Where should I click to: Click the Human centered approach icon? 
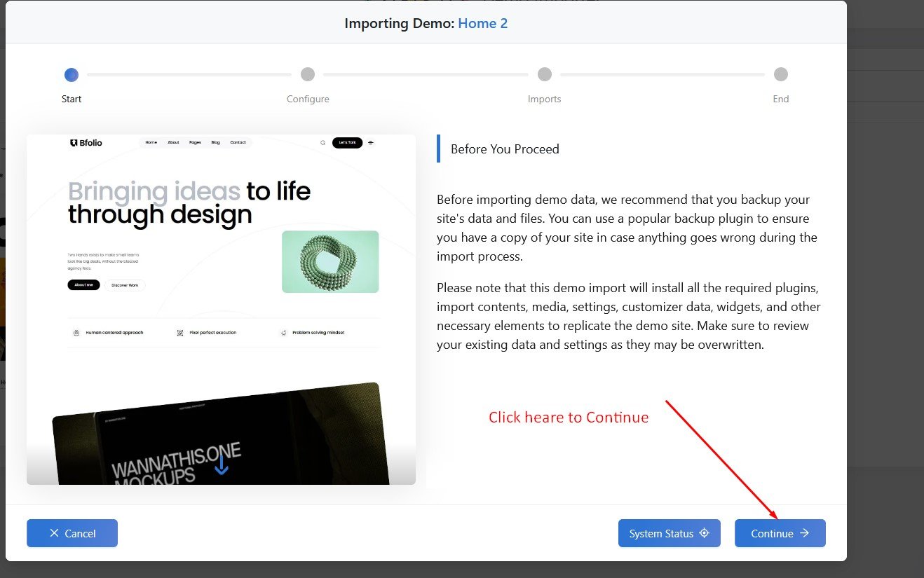tap(76, 333)
